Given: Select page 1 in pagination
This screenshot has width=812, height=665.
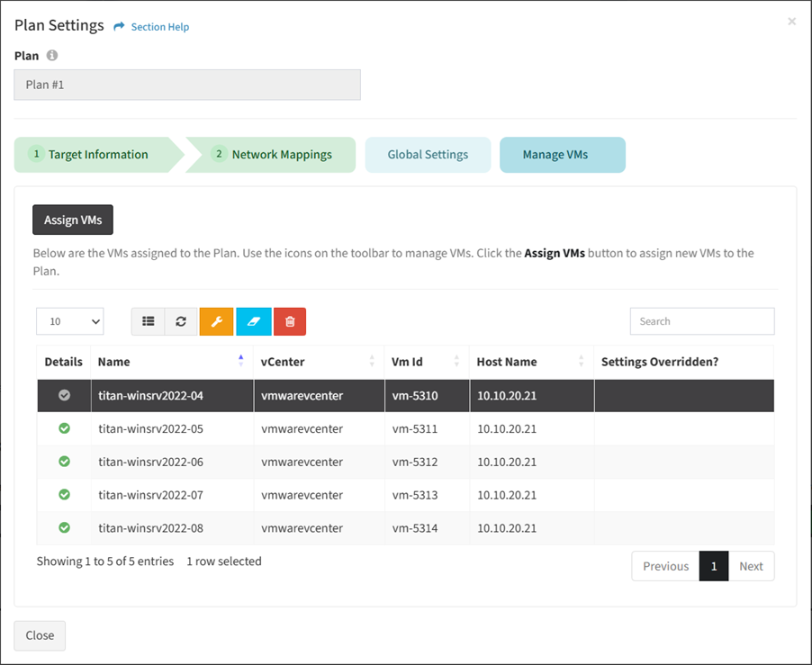Looking at the screenshot, I should pos(714,566).
